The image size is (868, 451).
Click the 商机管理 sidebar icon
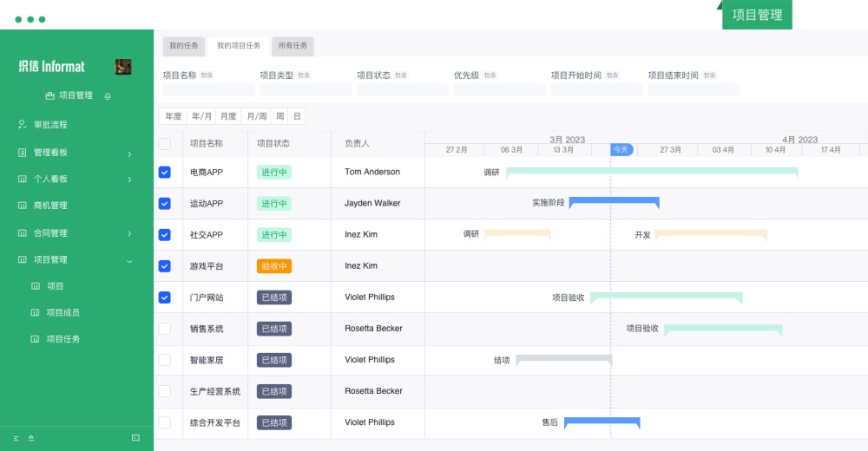(23, 206)
